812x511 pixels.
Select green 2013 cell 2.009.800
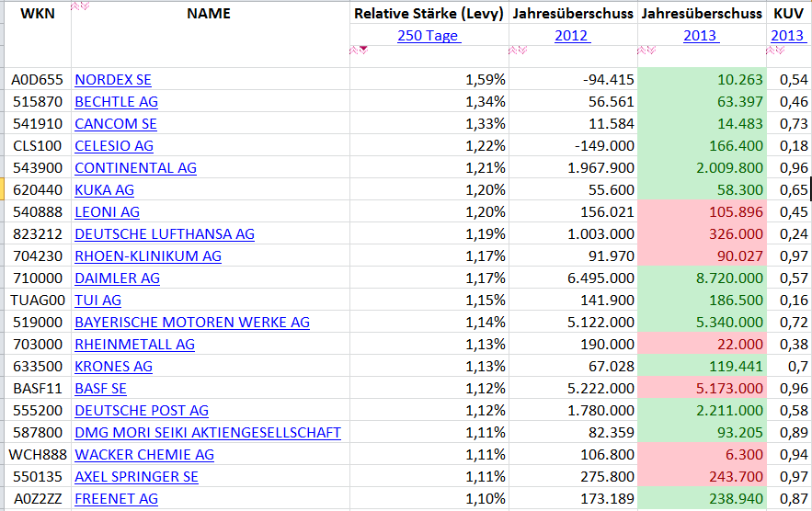coord(703,168)
